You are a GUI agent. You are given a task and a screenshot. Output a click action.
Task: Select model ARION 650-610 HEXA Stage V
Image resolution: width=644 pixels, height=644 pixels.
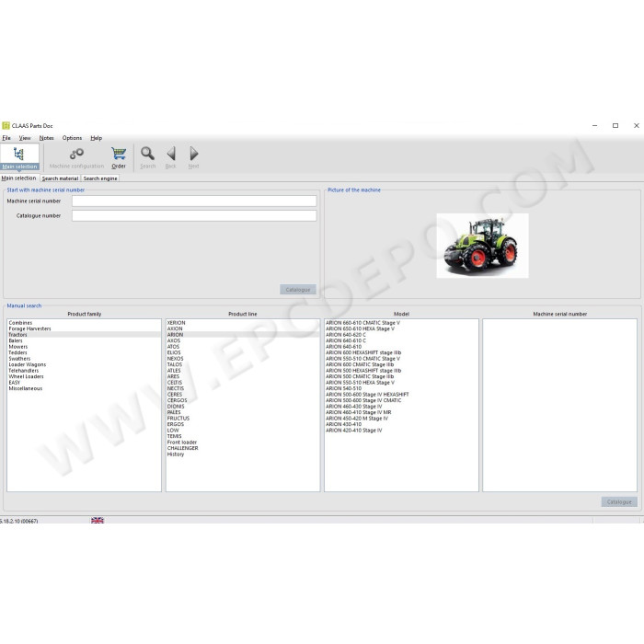pos(401,328)
